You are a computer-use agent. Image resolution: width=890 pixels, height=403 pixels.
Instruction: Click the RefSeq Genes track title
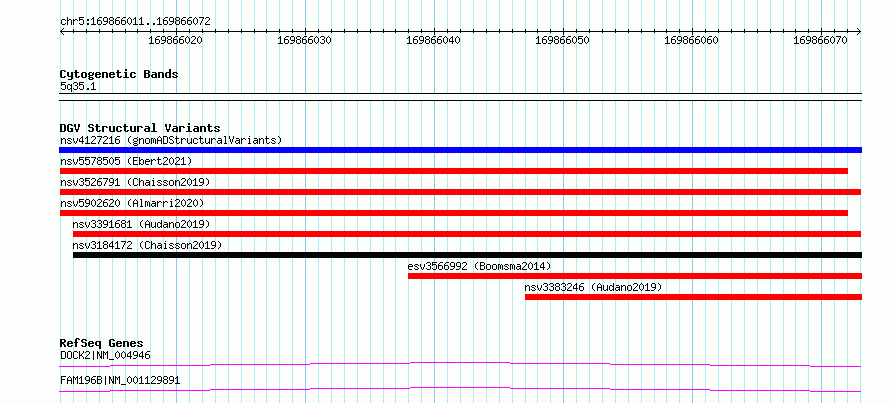coord(102,343)
